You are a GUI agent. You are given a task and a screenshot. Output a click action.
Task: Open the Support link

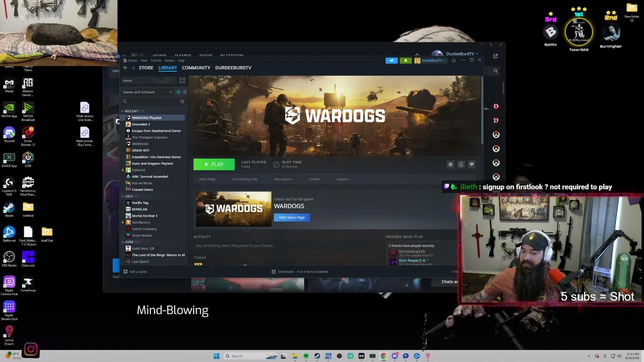pos(342,179)
